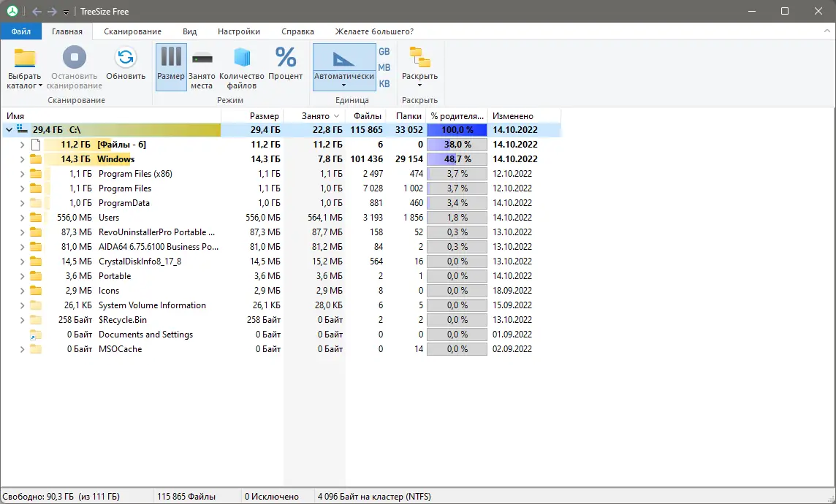836x504 pixels.
Task: Open the Файл menu
Action: click(x=20, y=31)
